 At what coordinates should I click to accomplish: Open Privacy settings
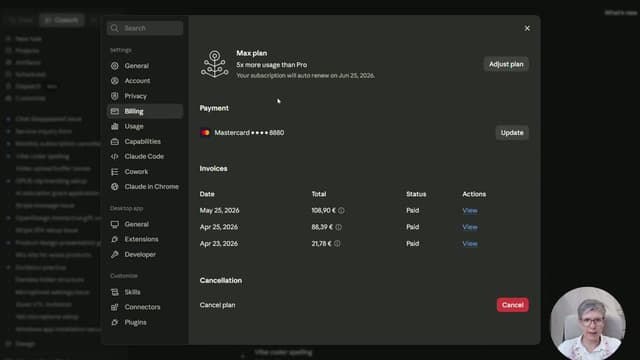click(x=145, y=96)
